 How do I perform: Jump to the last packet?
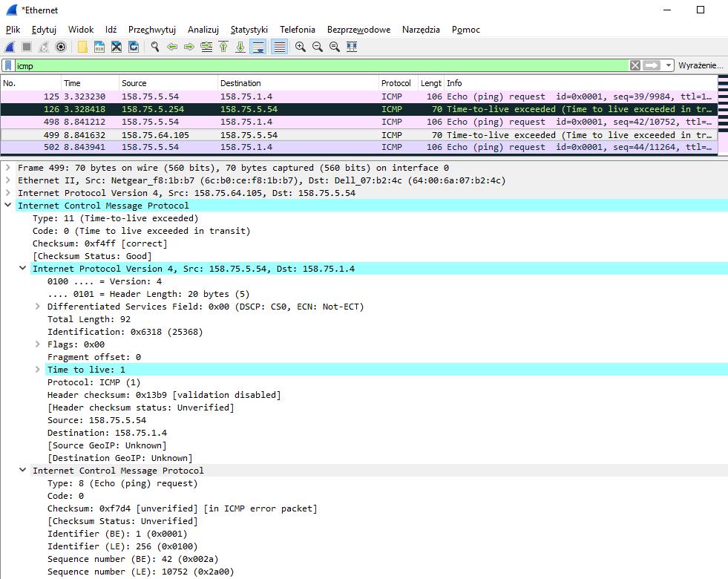coord(240,47)
